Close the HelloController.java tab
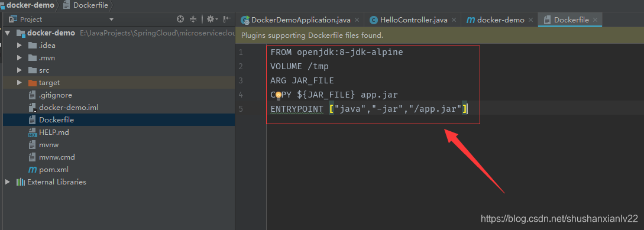Image resolution: width=644 pixels, height=230 pixels. click(454, 20)
